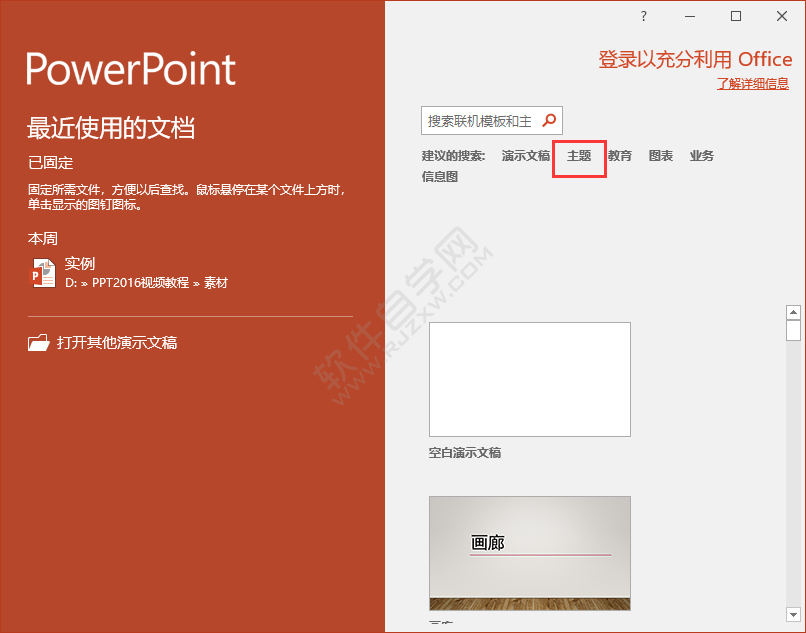Click the 了解详细信息 link
806x633 pixels.
coord(753,83)
